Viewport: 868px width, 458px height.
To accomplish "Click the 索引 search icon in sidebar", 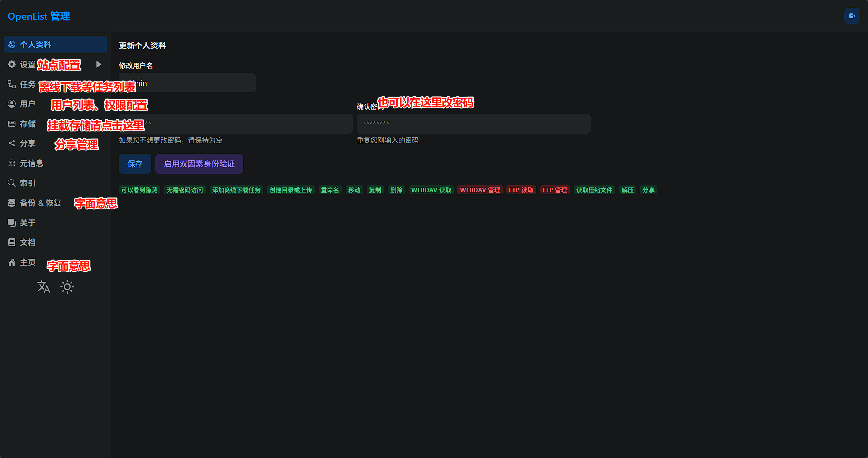I will 12,183.
